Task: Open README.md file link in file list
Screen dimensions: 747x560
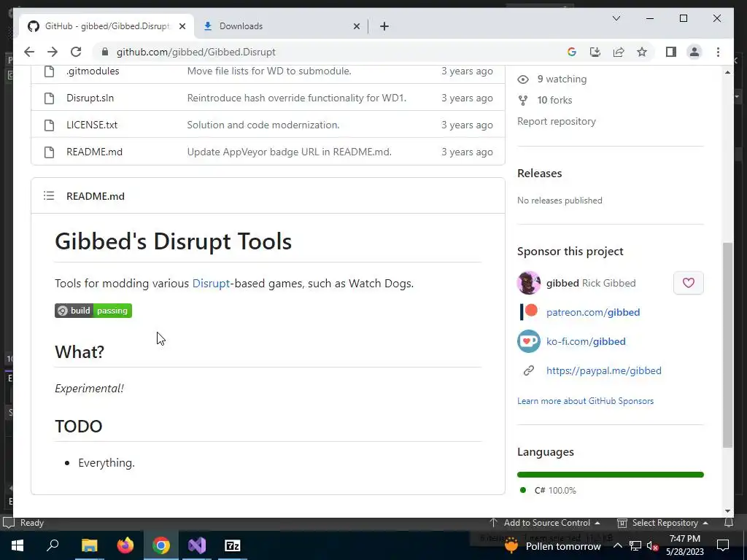Action: 94,152
